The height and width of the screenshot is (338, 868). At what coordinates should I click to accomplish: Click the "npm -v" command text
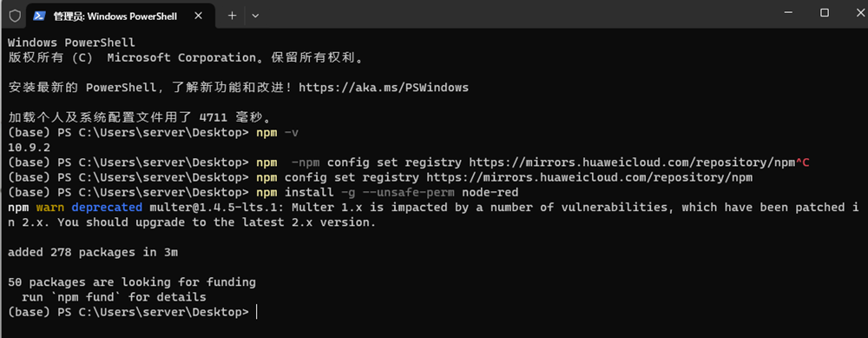[278, 133]
